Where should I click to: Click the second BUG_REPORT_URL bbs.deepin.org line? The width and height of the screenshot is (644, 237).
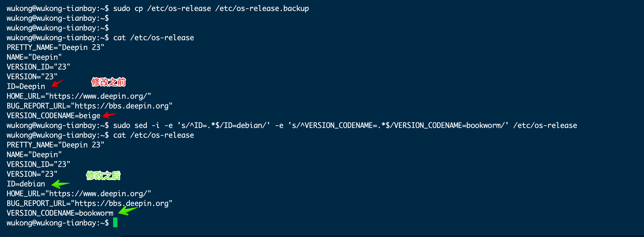89,203
